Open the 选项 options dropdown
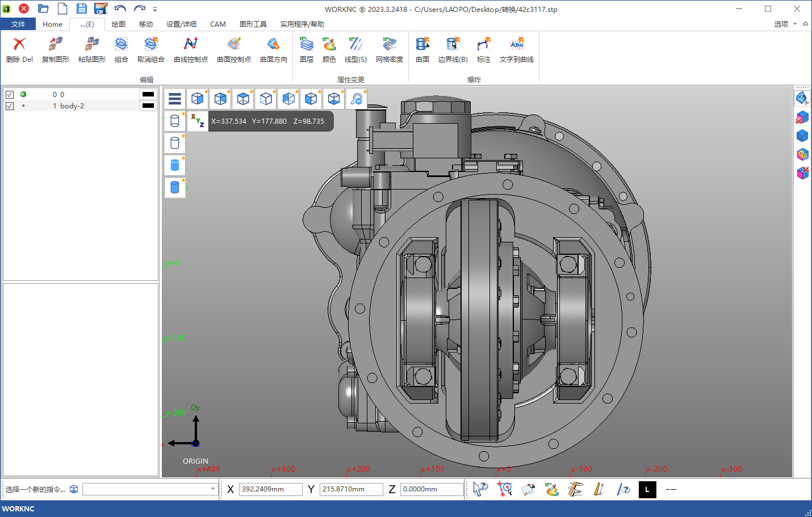 [785, 24]
